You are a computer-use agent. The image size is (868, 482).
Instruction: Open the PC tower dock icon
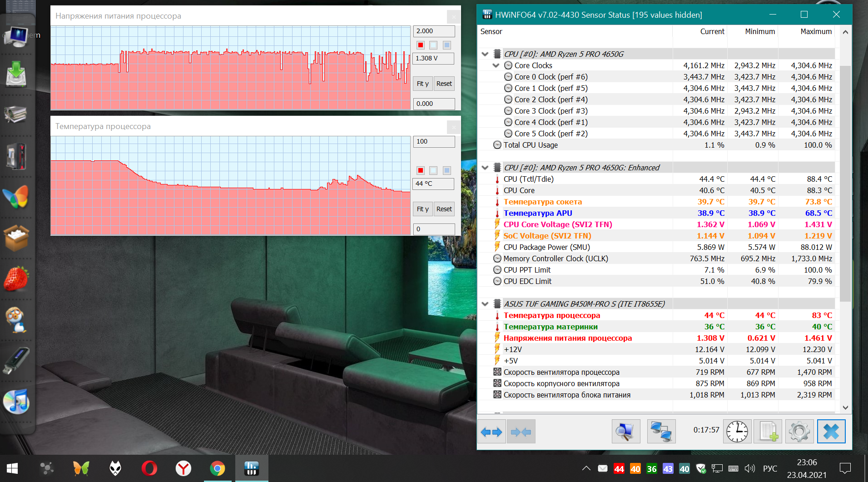16,156
